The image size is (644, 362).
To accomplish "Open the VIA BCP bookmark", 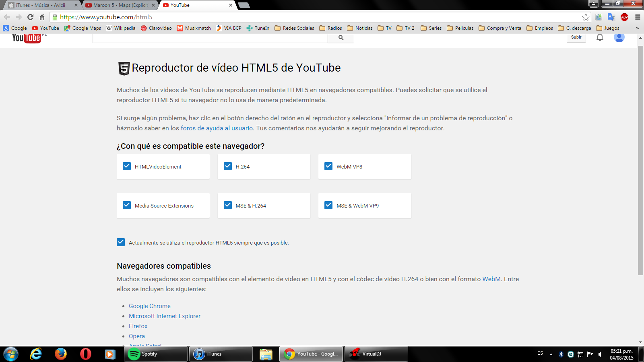I will tap(229, 28).
